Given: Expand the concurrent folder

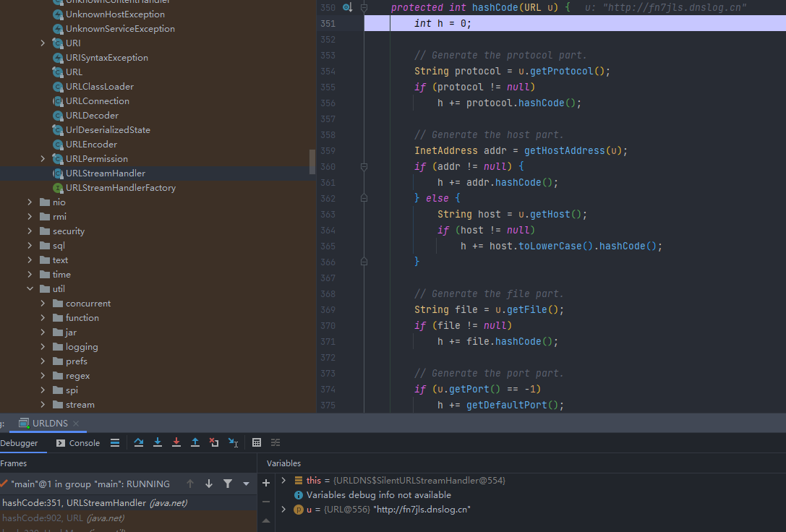Looking at the screenshot, I should click(43, 303).
